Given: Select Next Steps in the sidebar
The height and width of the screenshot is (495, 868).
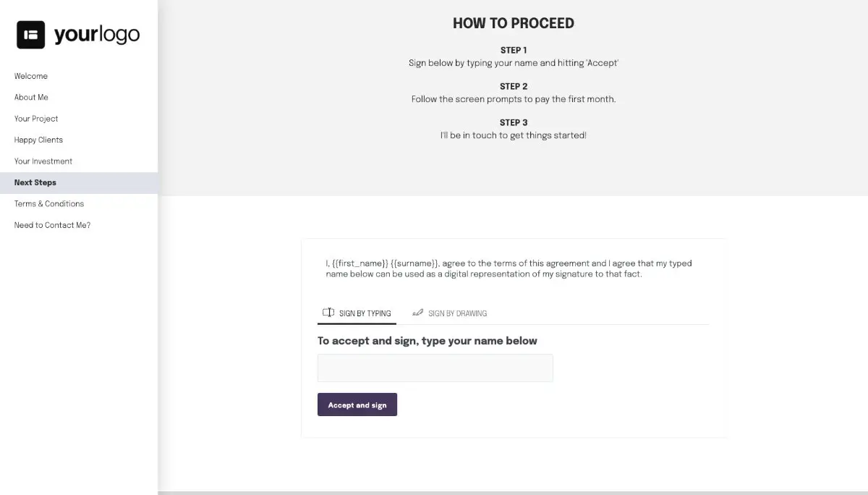Looking at the screenshot, I should pyautogui.click(x=35, y=182).
